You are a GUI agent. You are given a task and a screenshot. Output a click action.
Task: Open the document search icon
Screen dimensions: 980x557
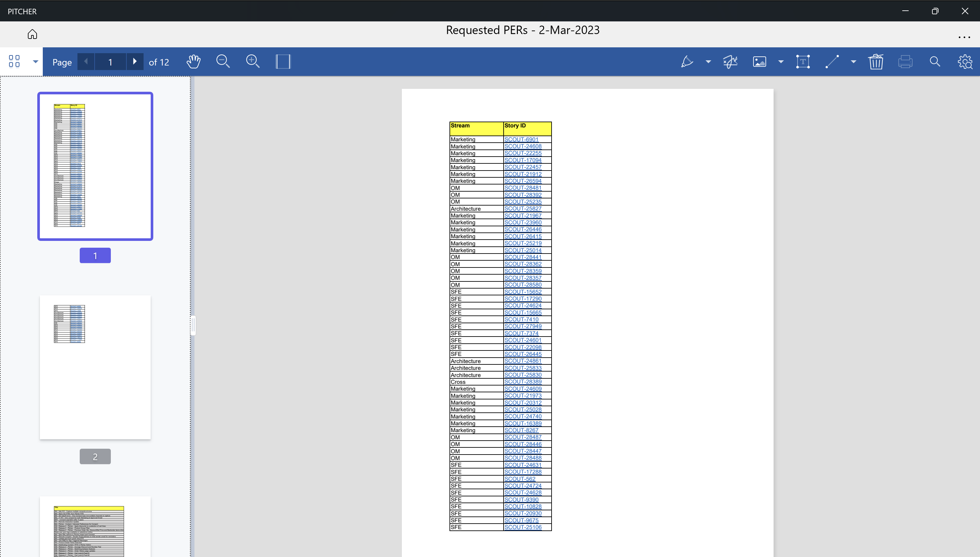click(x=935, y=62)
